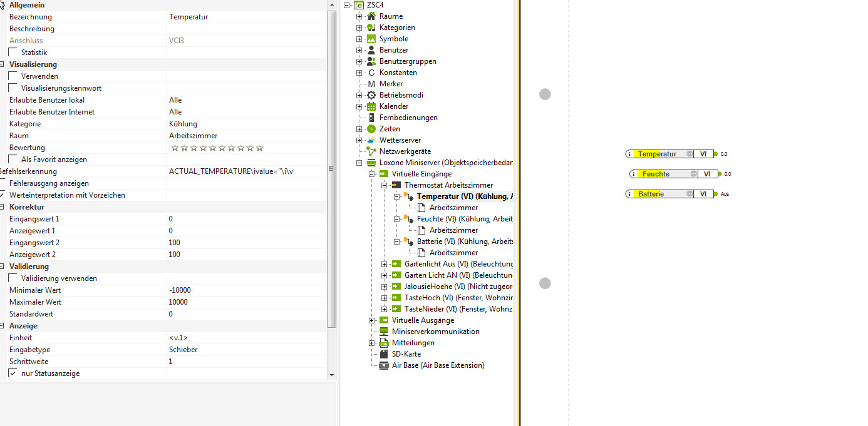The image size is (868, 426).
Task: Click the Eingabetype value Schieber
Action: point(246,350)
